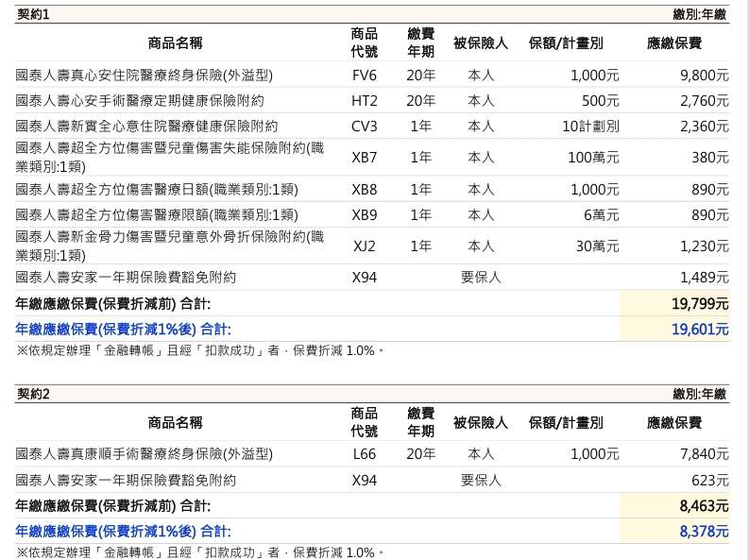Click the 1,000元 coverage in FV6 row
The height and width of the screenshot is (560, 749).
pos(595,76)
